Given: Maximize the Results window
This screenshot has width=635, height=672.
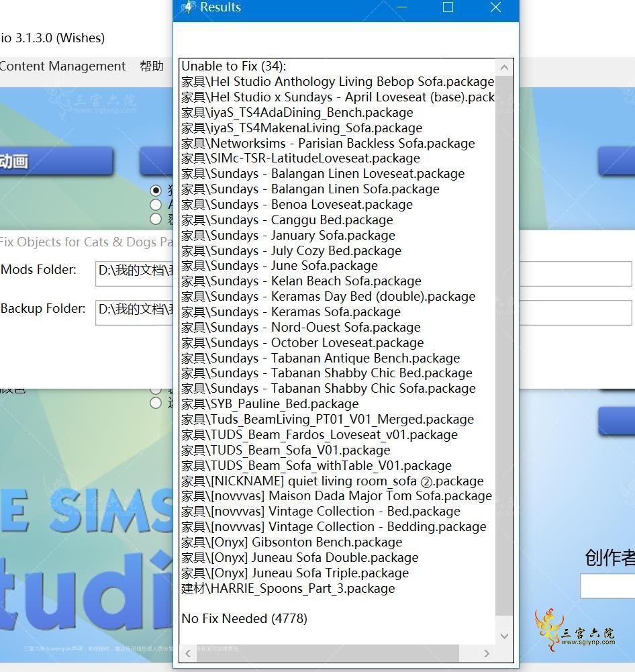Looking at the screenshot, I should (x=448, y=7).
